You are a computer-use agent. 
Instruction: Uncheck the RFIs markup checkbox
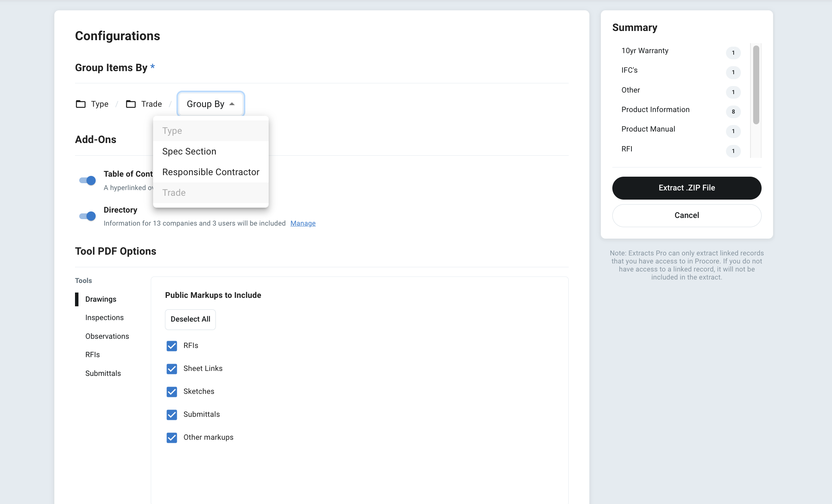(172, 346)
